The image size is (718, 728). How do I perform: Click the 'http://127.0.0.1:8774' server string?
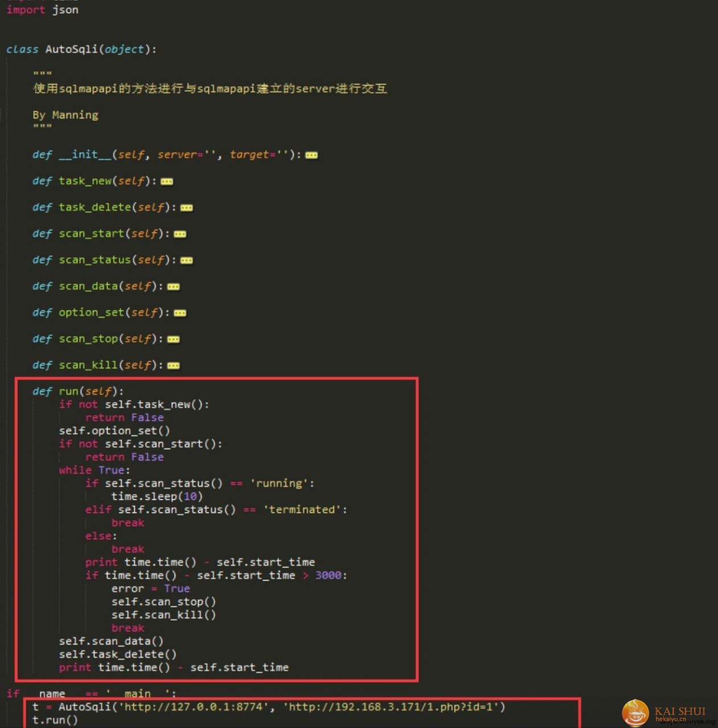point(193,706)
